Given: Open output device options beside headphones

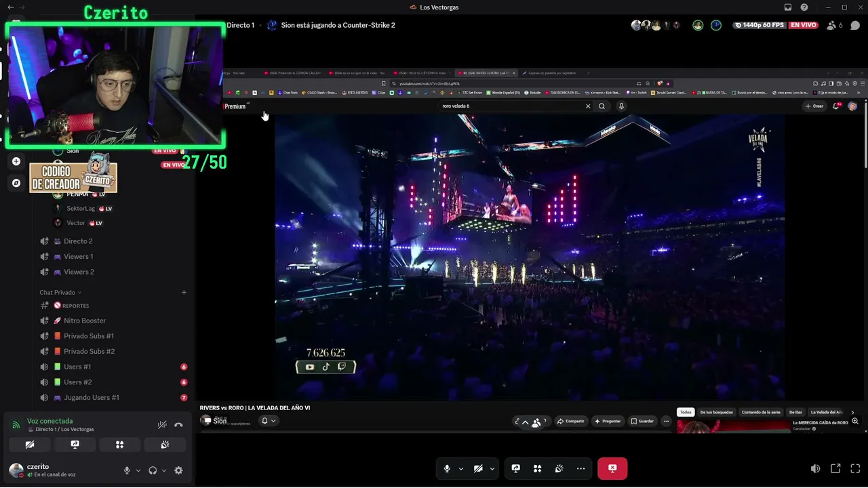Looking at the screenshot, I should [164, 470].
